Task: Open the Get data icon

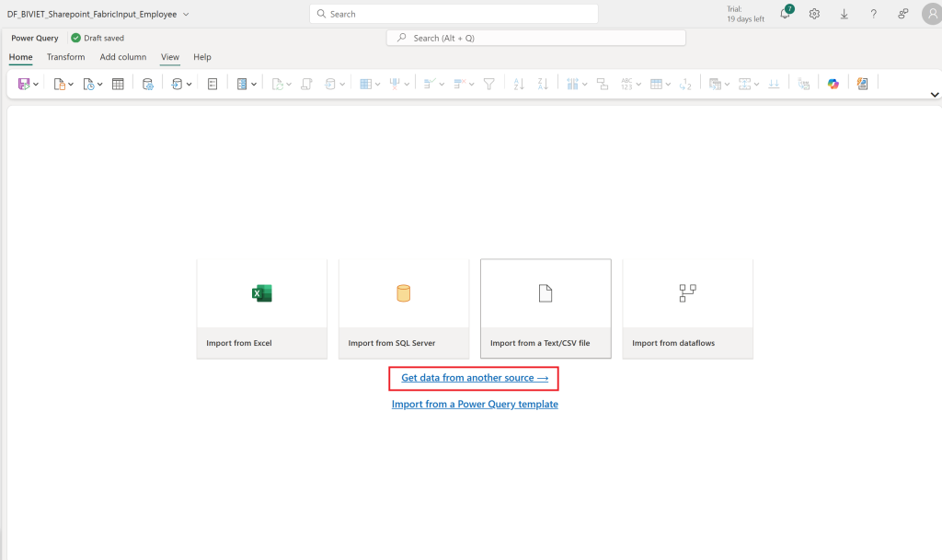Action: (60, 84)
